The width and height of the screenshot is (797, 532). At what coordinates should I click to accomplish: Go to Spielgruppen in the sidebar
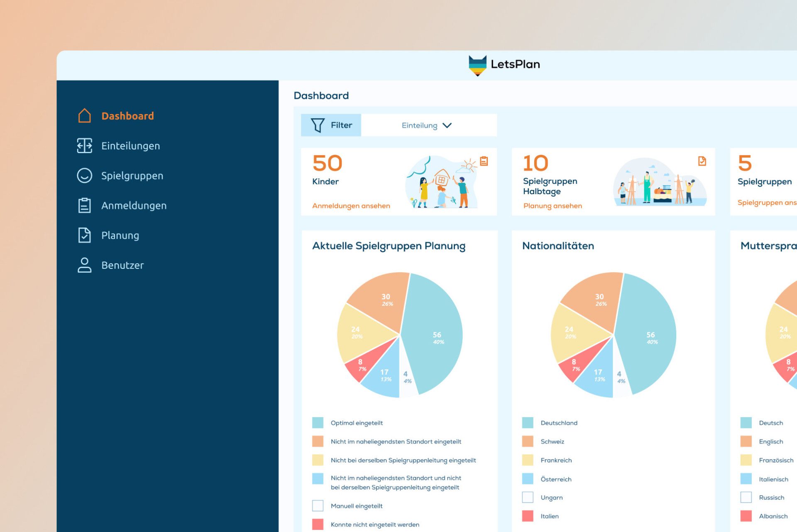(x=132, y=176)
